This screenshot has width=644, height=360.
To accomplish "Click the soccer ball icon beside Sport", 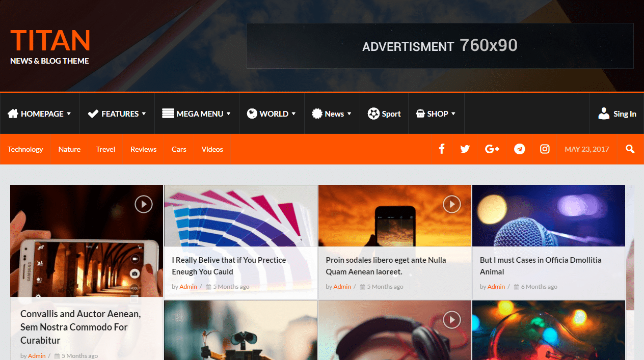I will point(373,114).
